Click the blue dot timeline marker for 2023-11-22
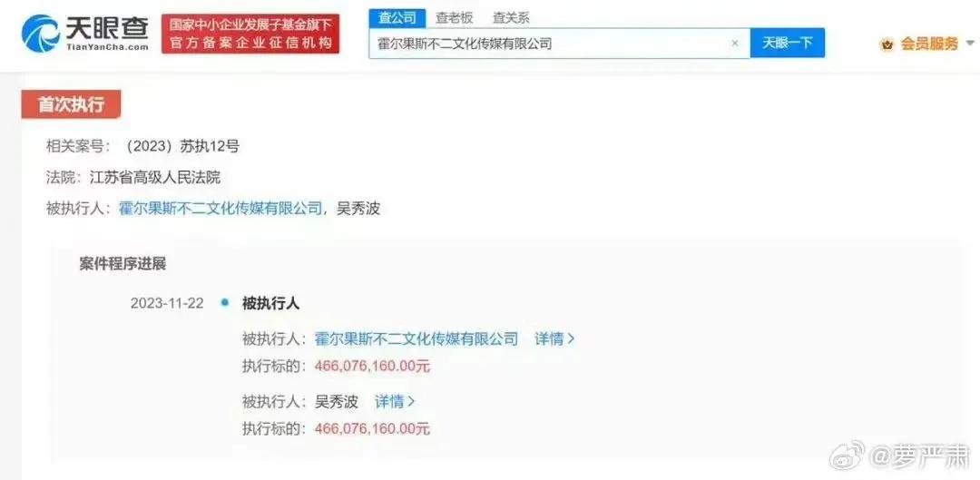This screenshot has width=980, height=480. tap(224, 304)
